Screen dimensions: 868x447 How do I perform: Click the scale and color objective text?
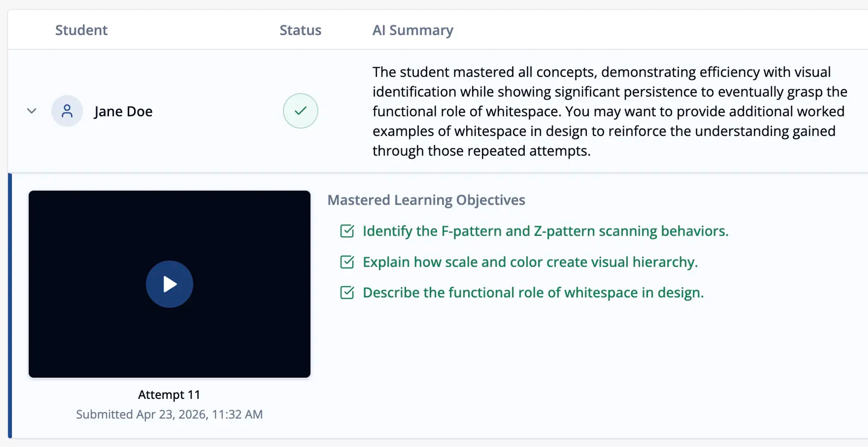(x=530, y=262)
